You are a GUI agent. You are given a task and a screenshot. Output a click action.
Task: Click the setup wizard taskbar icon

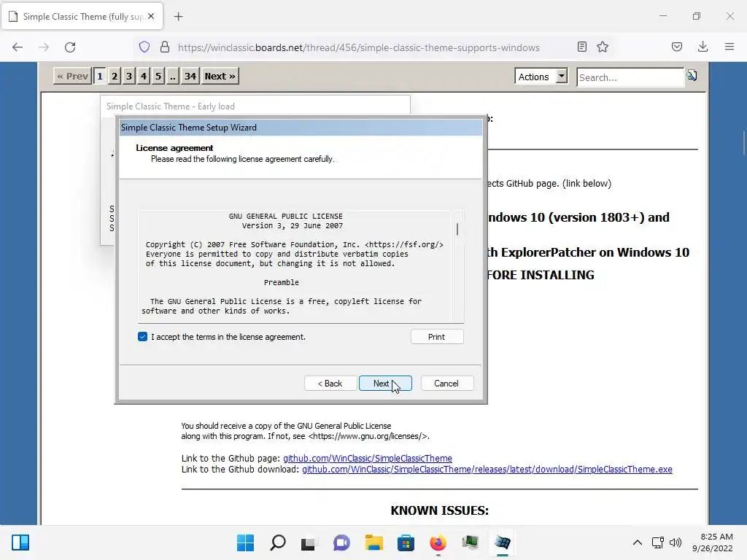pyautogui.click(x=502, y=542)
